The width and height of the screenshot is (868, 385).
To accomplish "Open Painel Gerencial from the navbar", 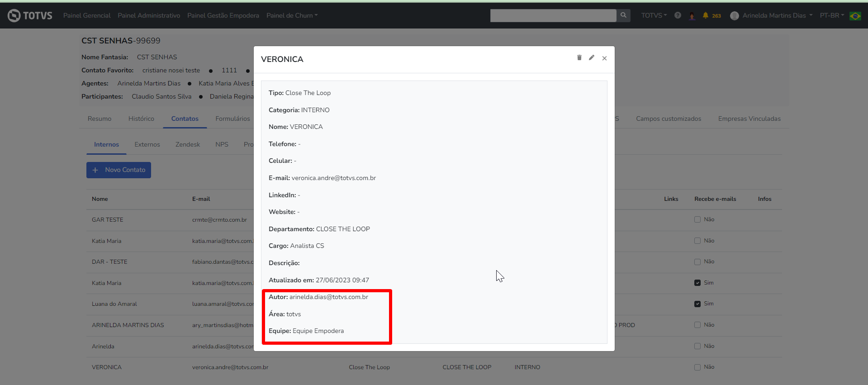I will (87, 15).
